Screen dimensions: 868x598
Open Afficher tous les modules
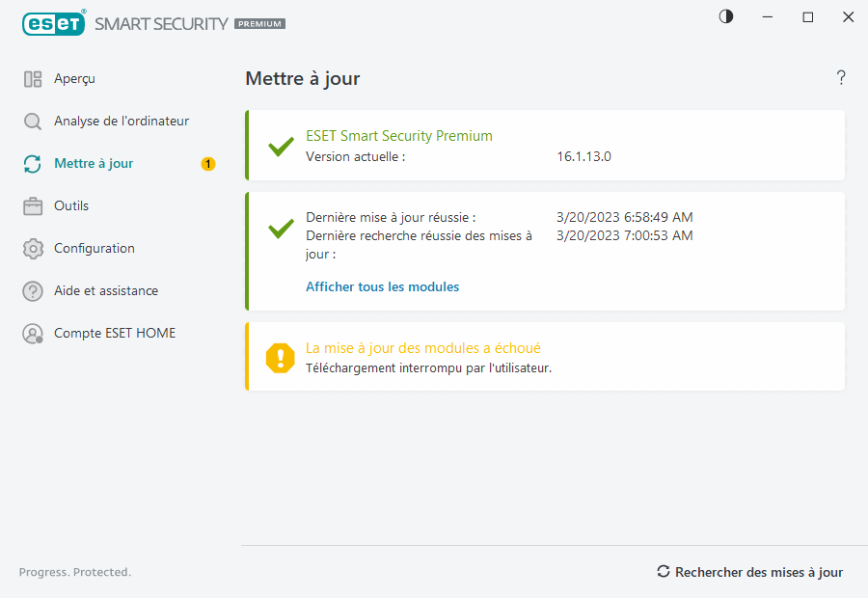click(x=382, y=286)
